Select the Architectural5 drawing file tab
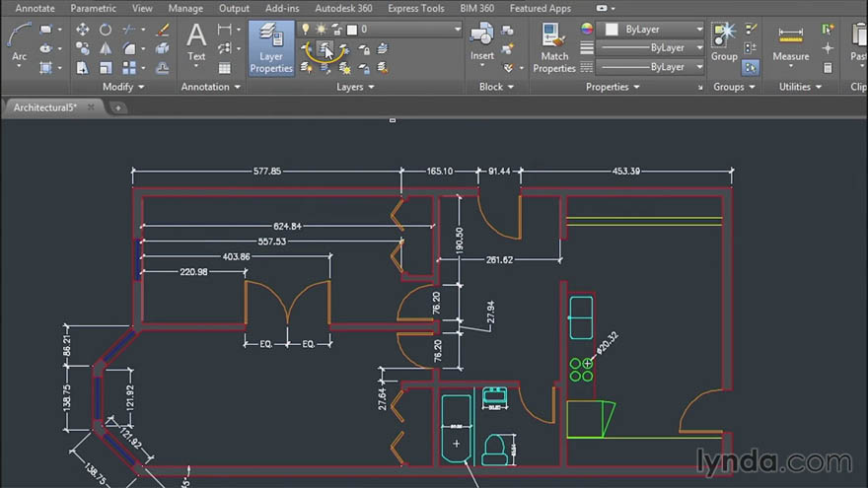868x488 pixels. (x=45, y=107)
